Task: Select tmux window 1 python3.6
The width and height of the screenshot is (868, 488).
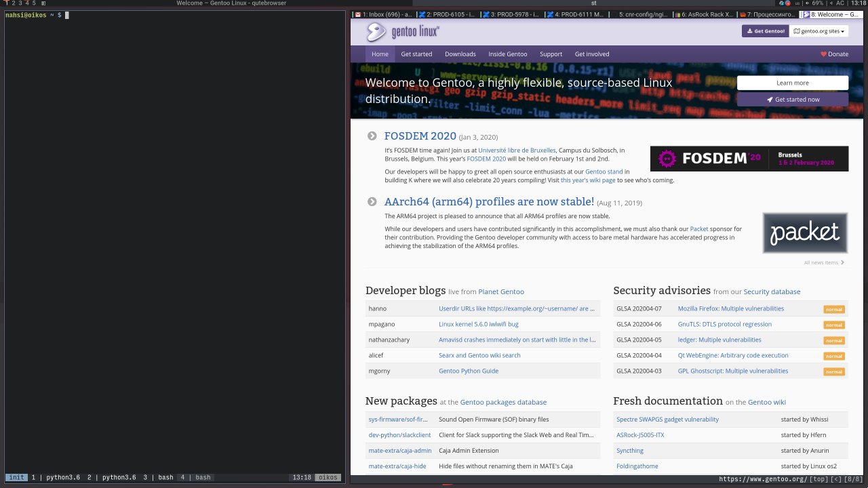Action: (x=56, y=478)
